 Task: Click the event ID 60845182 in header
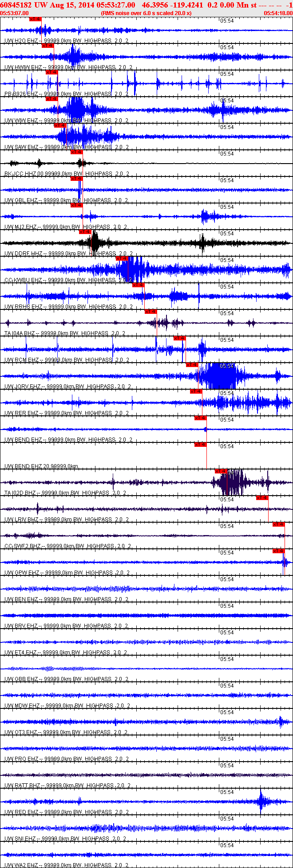pos(16,5)
